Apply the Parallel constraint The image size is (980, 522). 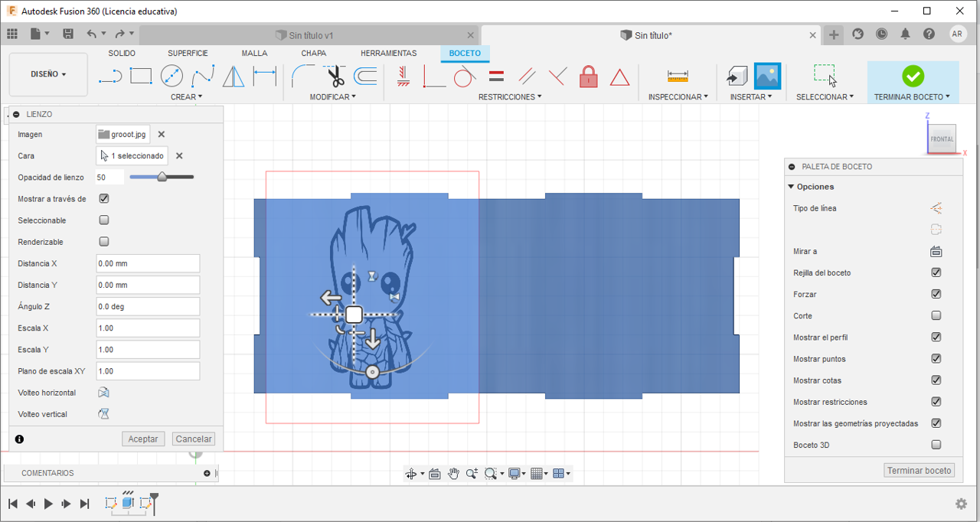point(527,76)
